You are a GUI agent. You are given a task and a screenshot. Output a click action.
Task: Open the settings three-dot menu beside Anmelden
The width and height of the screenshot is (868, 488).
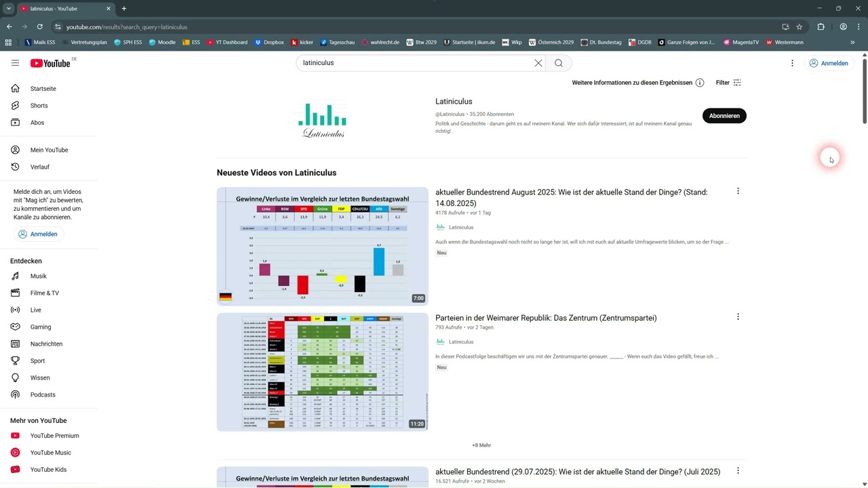[x=792, y=63]
